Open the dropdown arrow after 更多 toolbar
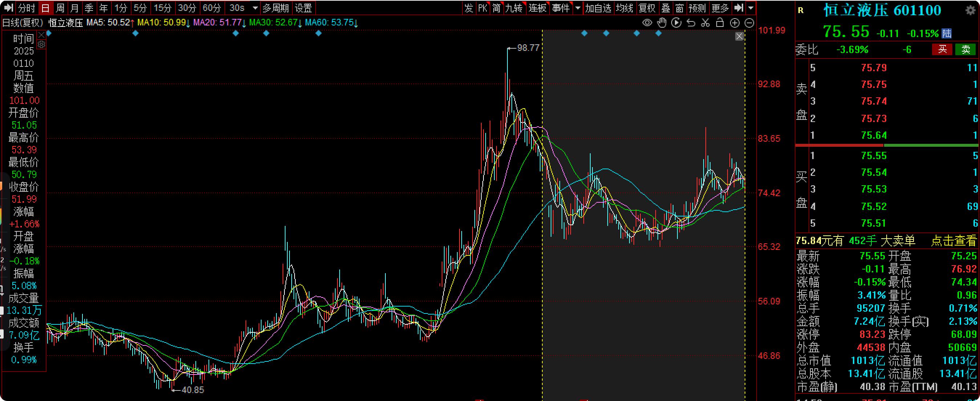980x401 pixels. coord(750,8)
